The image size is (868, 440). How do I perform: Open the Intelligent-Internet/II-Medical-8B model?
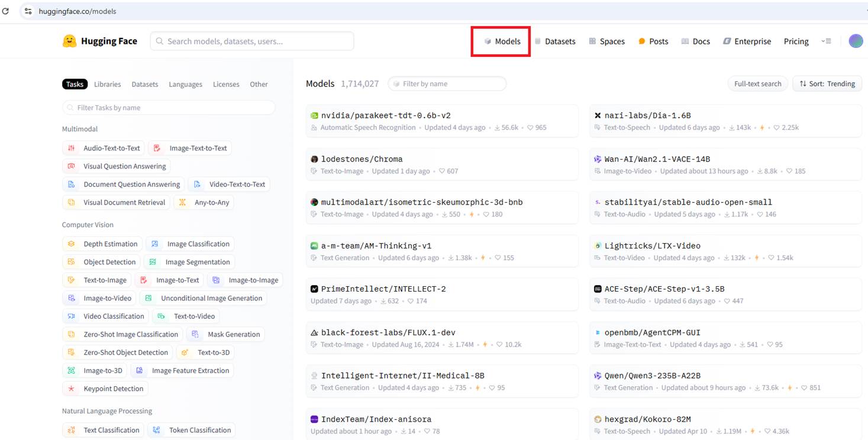(442, 381)
